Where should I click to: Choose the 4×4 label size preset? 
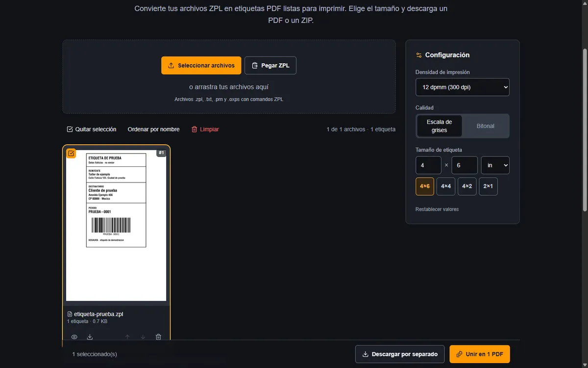[x=446, y=186]
